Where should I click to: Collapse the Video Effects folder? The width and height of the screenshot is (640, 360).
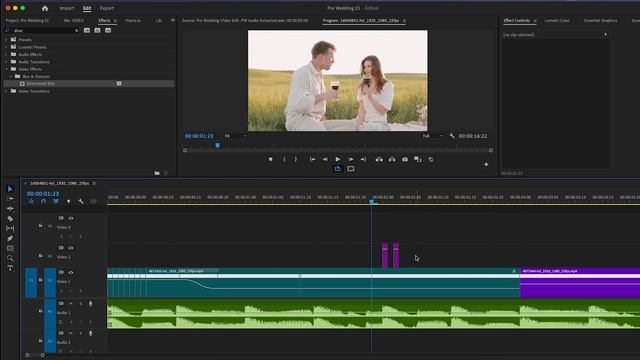tap(6, 69)
